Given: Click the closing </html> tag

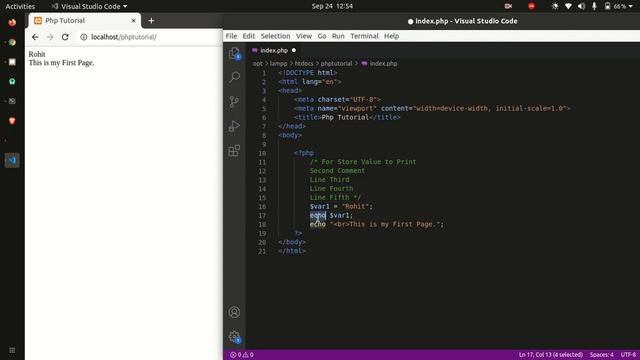Looking at the screenshot, I should click(292, 251).
